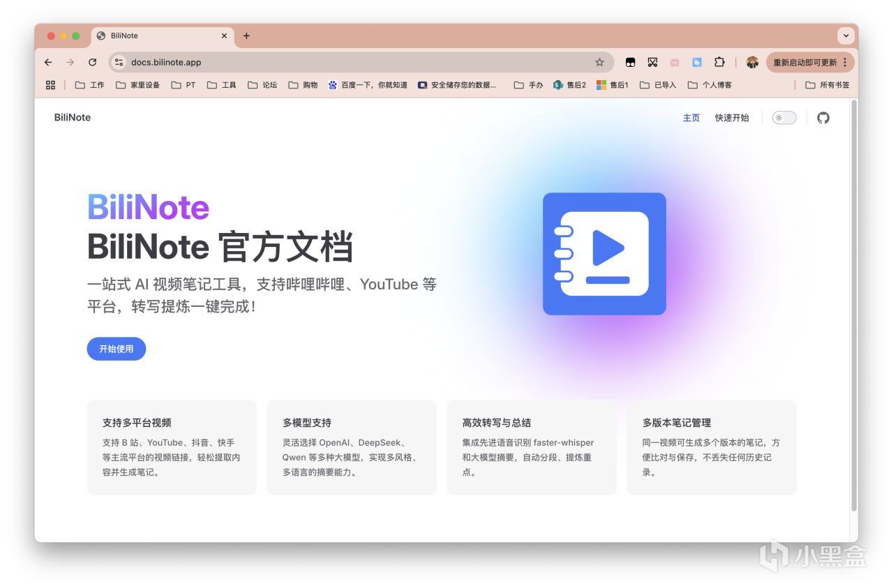Open the 购物 bookmark folder
This screenshot has width=893, height=588.
point(303,85)
